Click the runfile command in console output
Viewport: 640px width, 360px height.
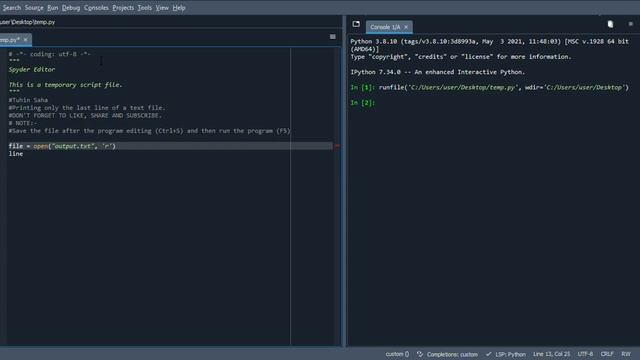point(504,87)
